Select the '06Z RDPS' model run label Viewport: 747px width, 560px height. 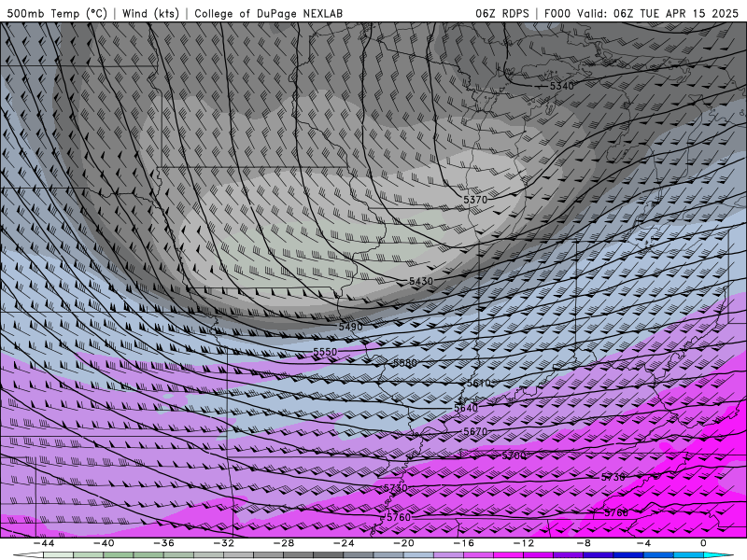[x=502, y=13]
